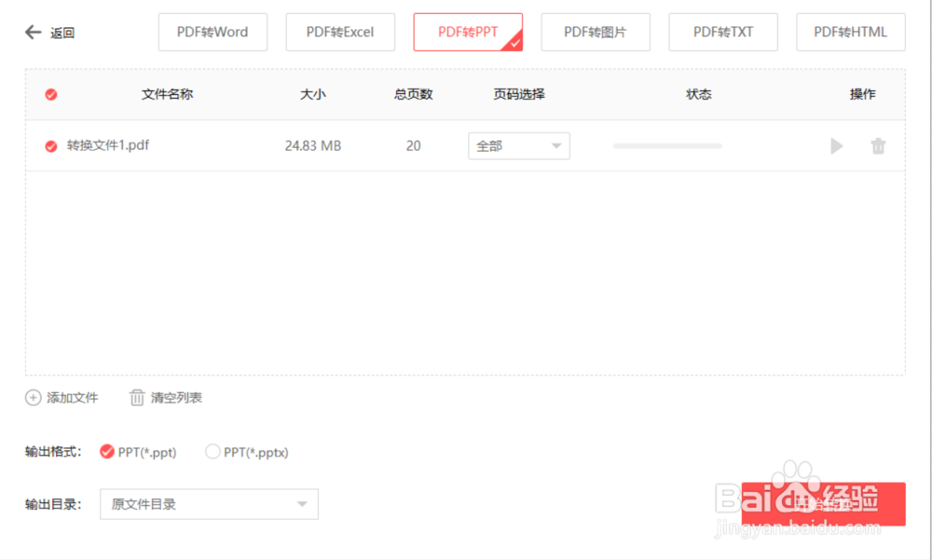Image resolution: width=932 pixels, height=560 pixels.
Task: Click the 清空列表 link text
Action: 176,398
